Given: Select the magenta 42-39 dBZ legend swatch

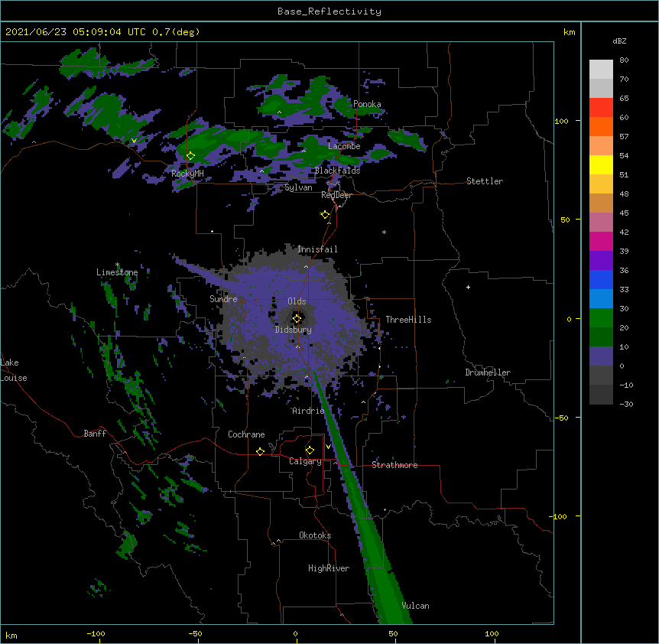Looking at the screenshot, I should [x=601, y=241].
